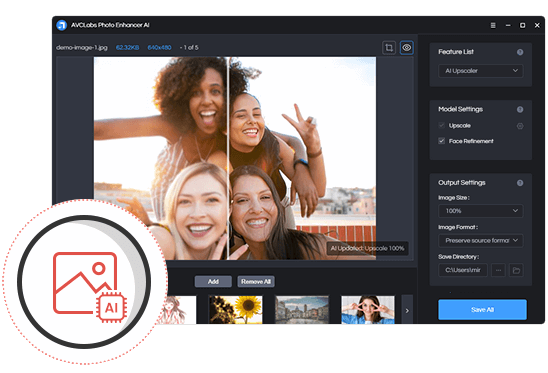Open the save directory folder icon
Image resolution: width=548 pixels, height=373 pixels.
click(x=516, y=270)
